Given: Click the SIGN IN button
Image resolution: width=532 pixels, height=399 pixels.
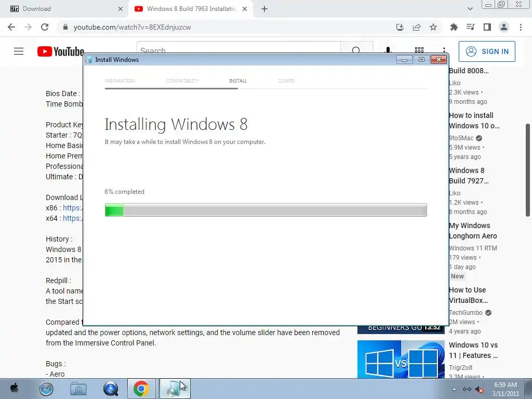Looking at the screenshot, I should tap(487, 51).
